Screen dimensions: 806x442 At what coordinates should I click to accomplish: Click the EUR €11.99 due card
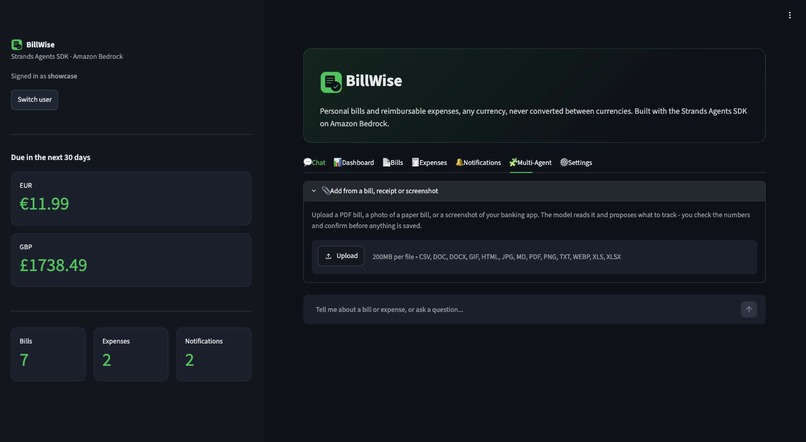(x=131, y=198)
